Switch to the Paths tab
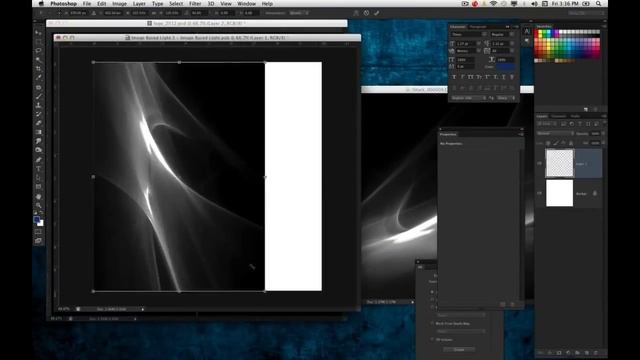 [x=575, y=116]
